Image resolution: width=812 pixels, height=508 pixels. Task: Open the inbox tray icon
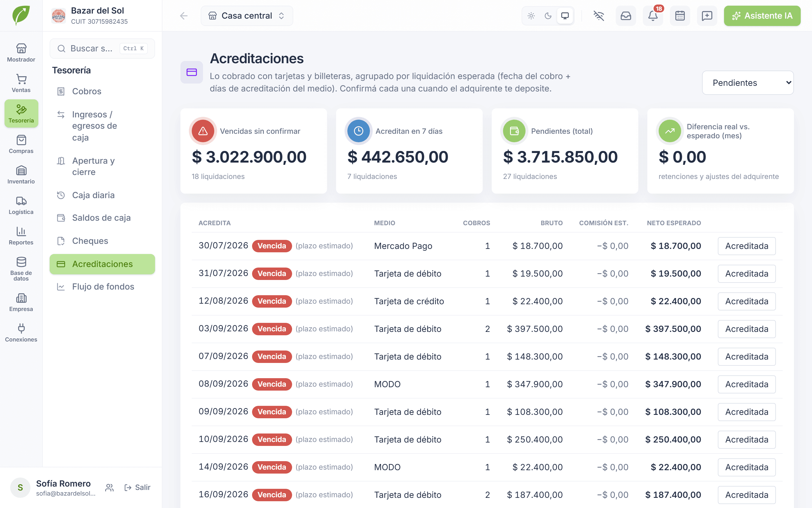coord(626,16)
